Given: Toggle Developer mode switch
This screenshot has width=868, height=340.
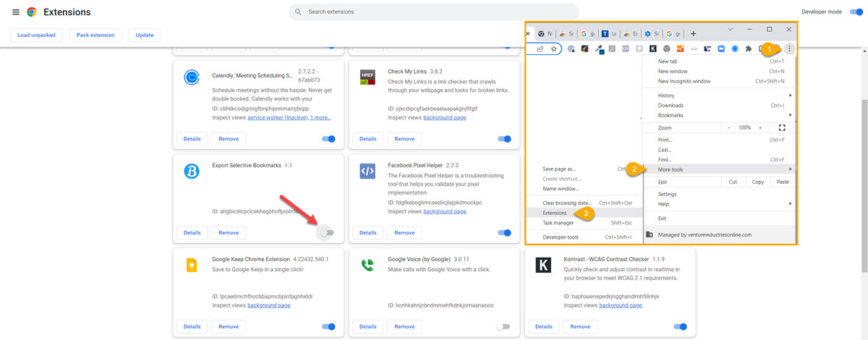Looking at the screenshot, I should pos(855,12).
